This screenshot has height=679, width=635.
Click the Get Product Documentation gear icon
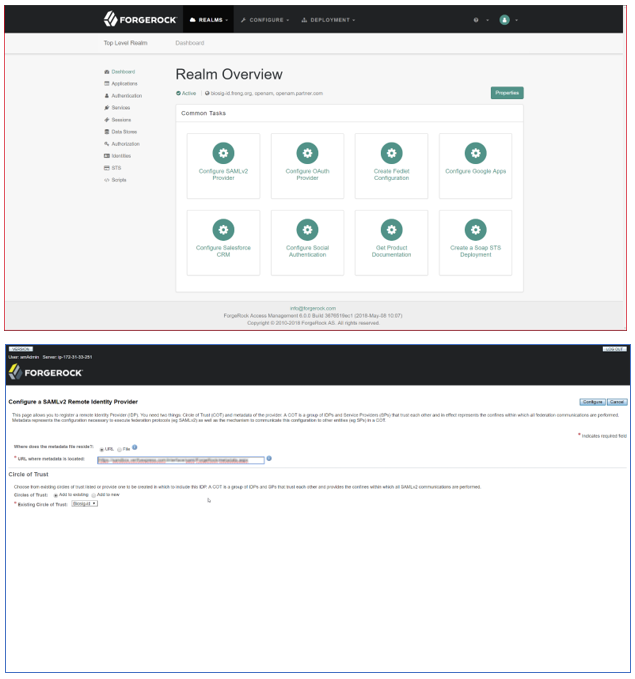pyautogui.click(x=391, y=230)
